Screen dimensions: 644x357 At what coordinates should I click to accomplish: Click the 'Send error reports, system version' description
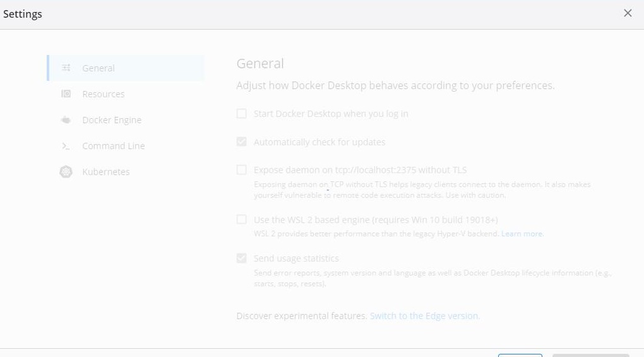tap(432, 278)
